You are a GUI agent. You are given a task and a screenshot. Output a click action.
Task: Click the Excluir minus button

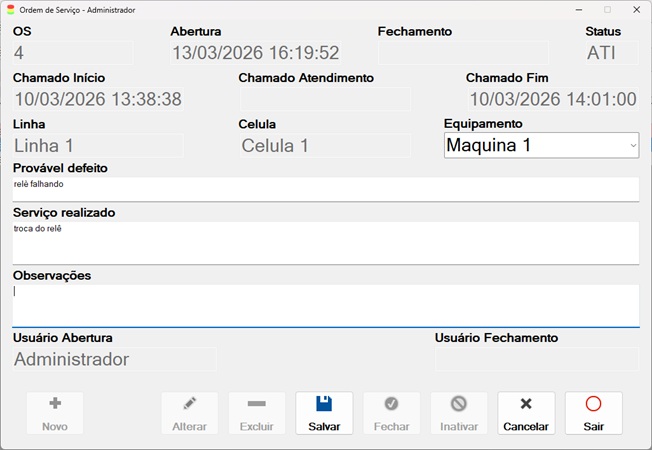pos(257,413)
